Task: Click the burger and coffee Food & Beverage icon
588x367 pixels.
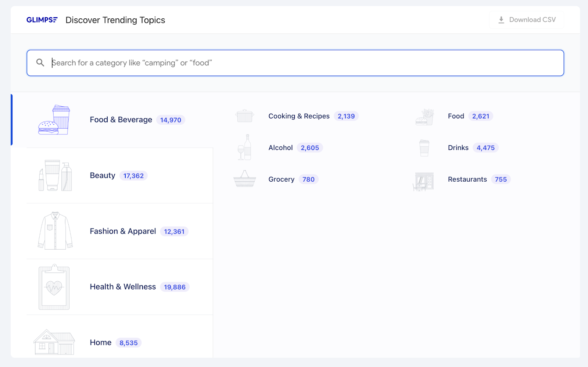Action: coord(55,120)
